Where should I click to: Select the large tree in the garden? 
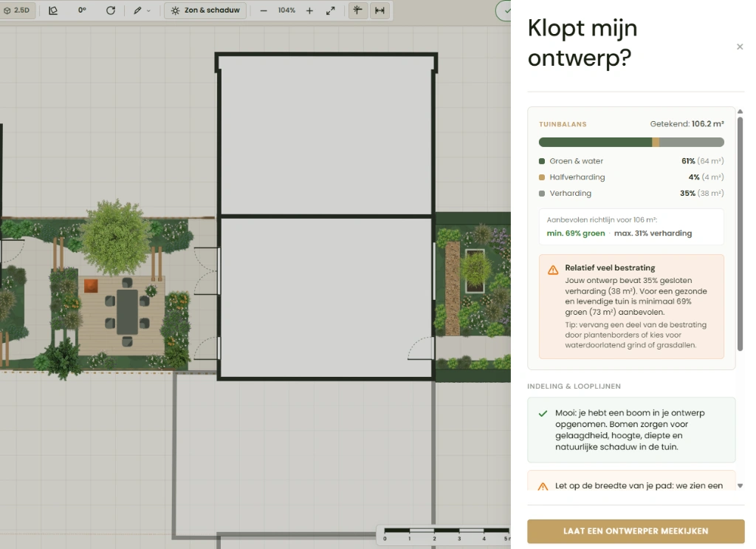tap(116, 236)
